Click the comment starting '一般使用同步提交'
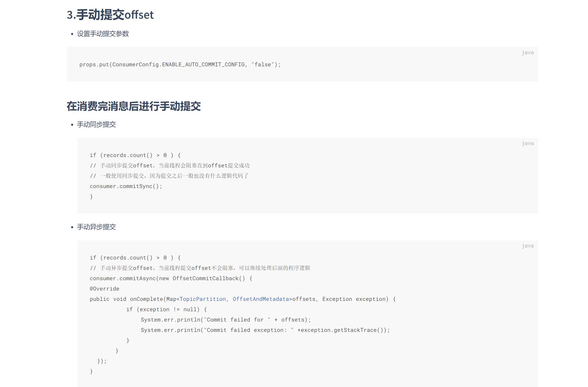Viewport: 588px width, 387px height. (x=169, y=176)
